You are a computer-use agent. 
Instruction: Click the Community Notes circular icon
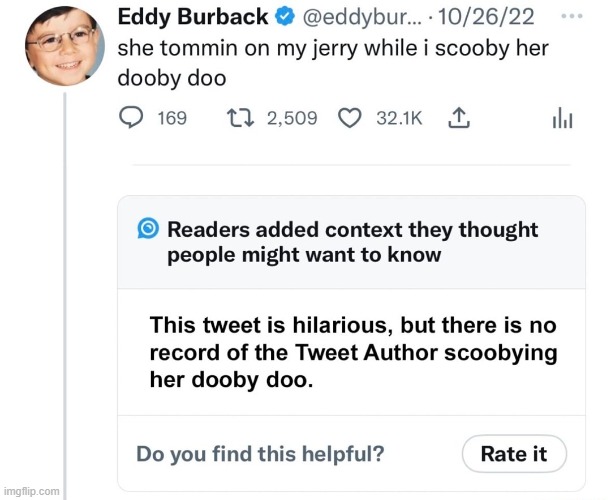tap(148, 228)
